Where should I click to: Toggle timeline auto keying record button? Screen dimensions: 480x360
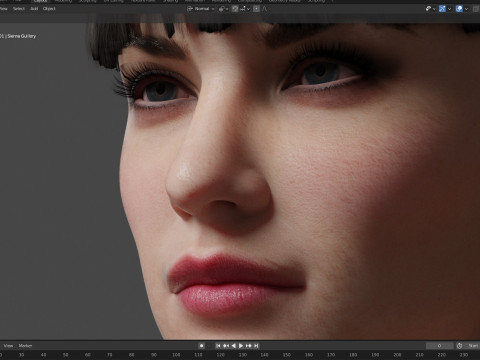[201, 346]
